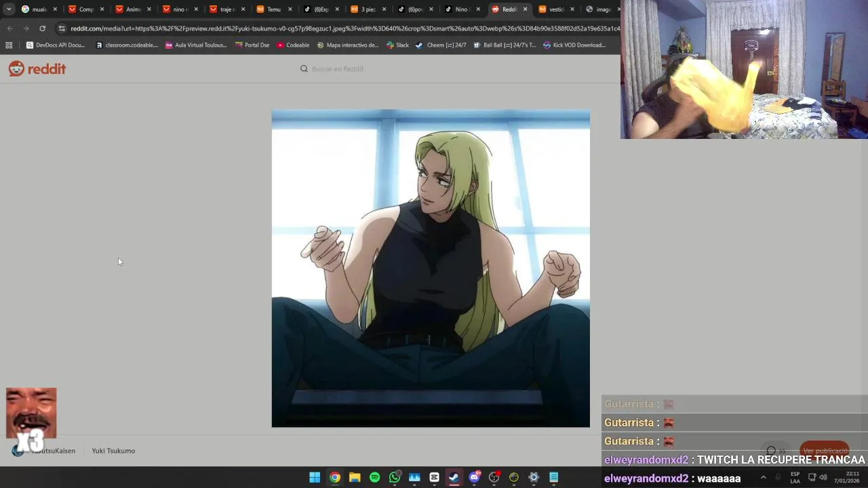Focus the reddit.com URL address bar
Screen dimensions: 868x488
[x=344, y=28]
